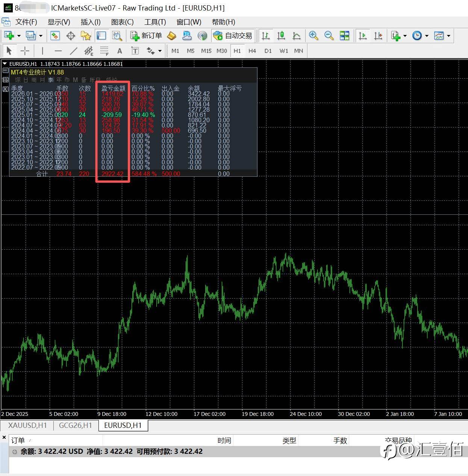This screenshot has height=476, width=468.
Task: Toggle the Navigator star-folder icon
Action: coord(86,36)
